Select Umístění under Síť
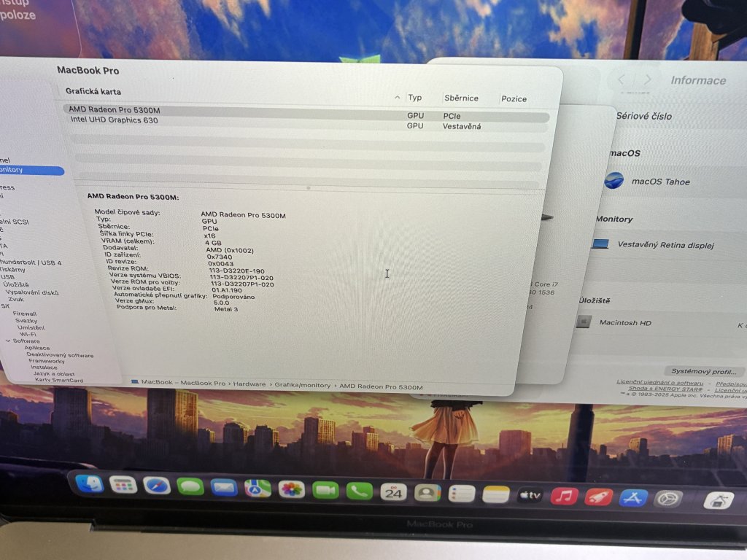This screenshot has width=747, height=560. coord(31,327)
